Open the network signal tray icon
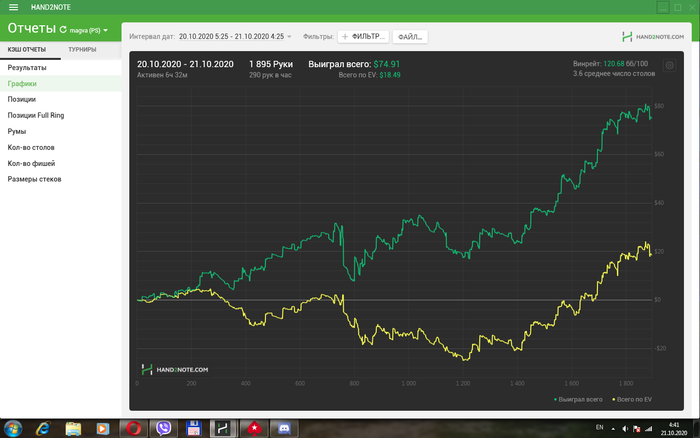Image resolution: width=700 pixels, height=438 pixels. (x=648, y=429)
